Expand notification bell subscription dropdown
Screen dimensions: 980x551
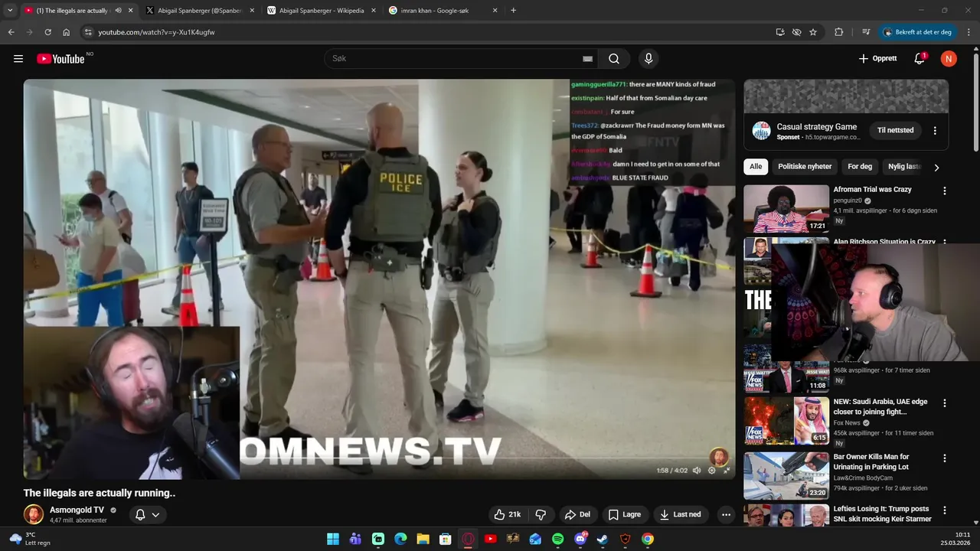point(148,514)
